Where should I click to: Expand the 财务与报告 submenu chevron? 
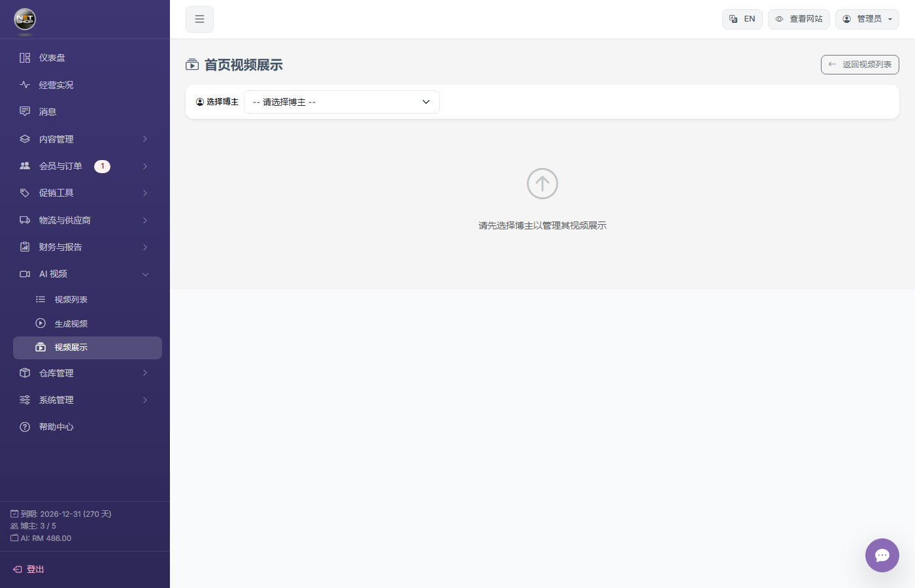coord(145,247)
